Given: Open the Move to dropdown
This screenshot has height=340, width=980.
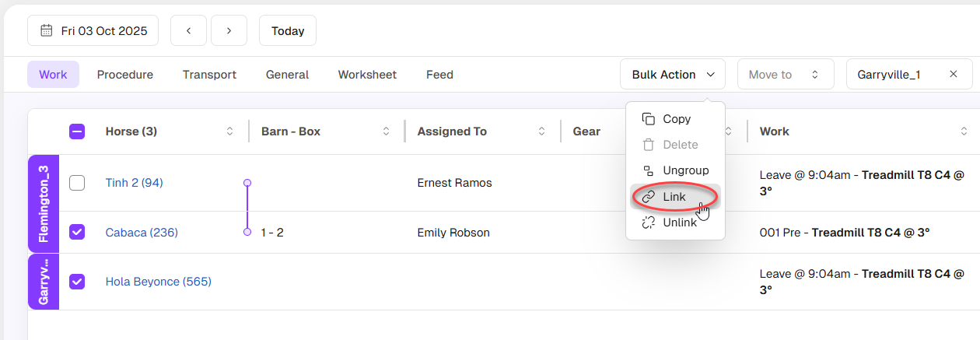Looking at the screenshot, I should click(x=785, y=75).
